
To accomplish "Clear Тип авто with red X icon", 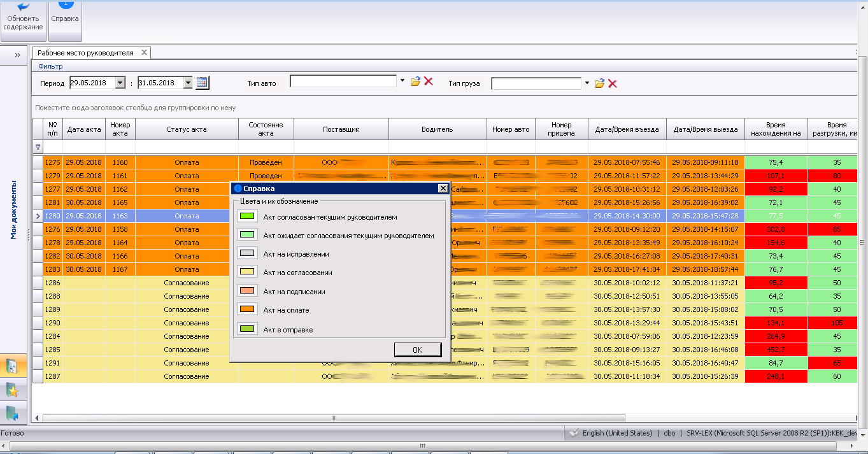I will tap(429, 82).
